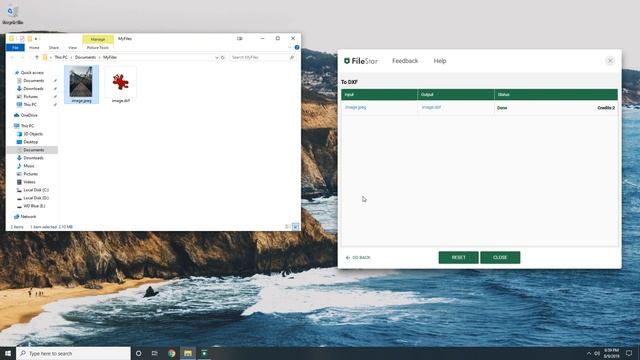Click the Up one level arrow
The height and width of the screenshot is (360, 640).
click(x=37, y=58)
